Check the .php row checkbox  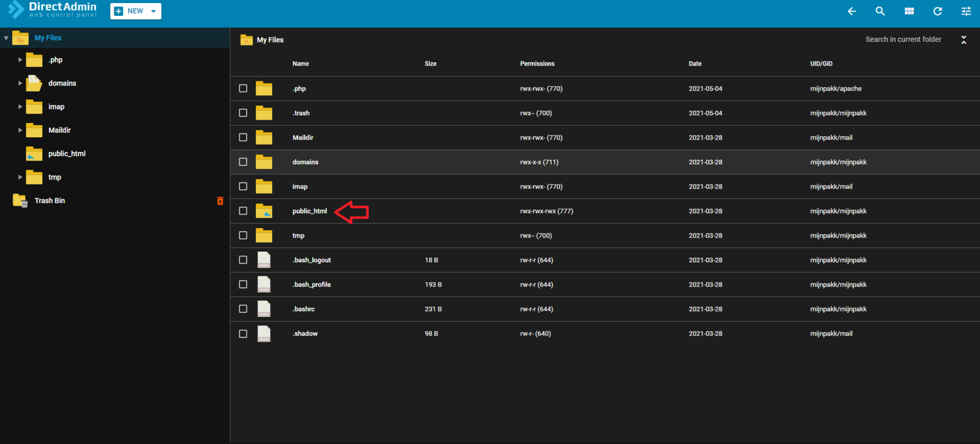click(x=243, y=89)
